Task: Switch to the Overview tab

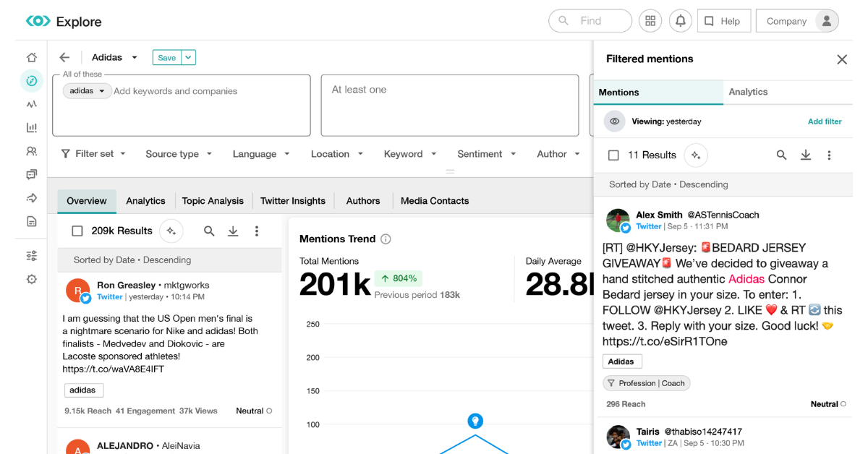Action: point(87,201)
